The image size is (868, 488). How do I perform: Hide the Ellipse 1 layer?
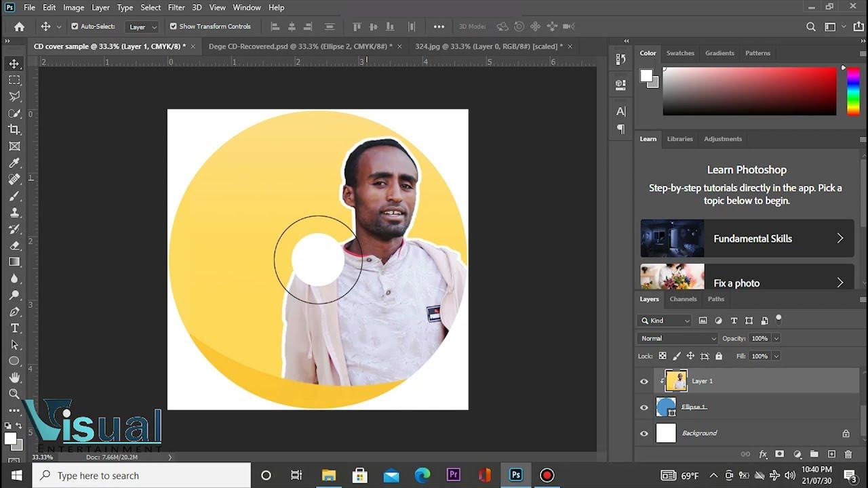tap(644, 407)
